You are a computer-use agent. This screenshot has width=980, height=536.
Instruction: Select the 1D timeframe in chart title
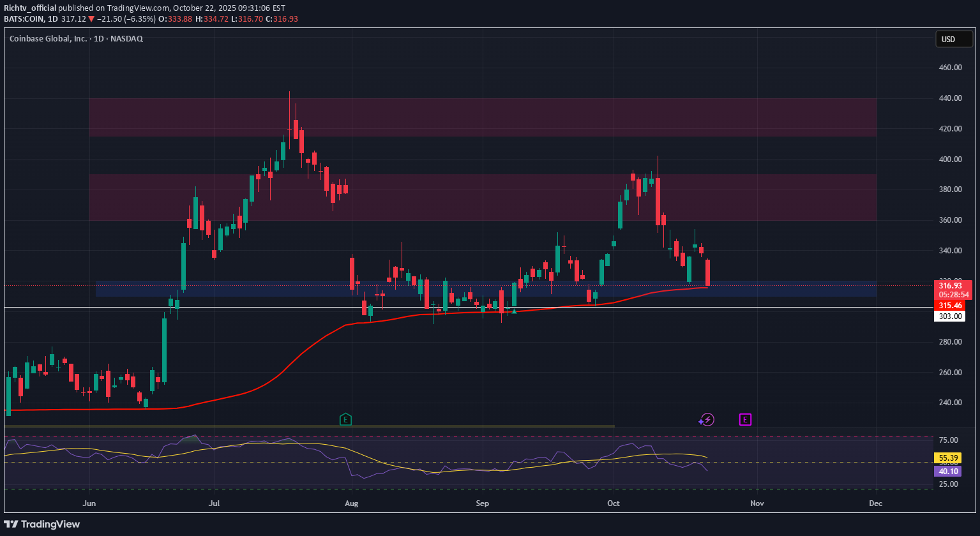point(100,38)
